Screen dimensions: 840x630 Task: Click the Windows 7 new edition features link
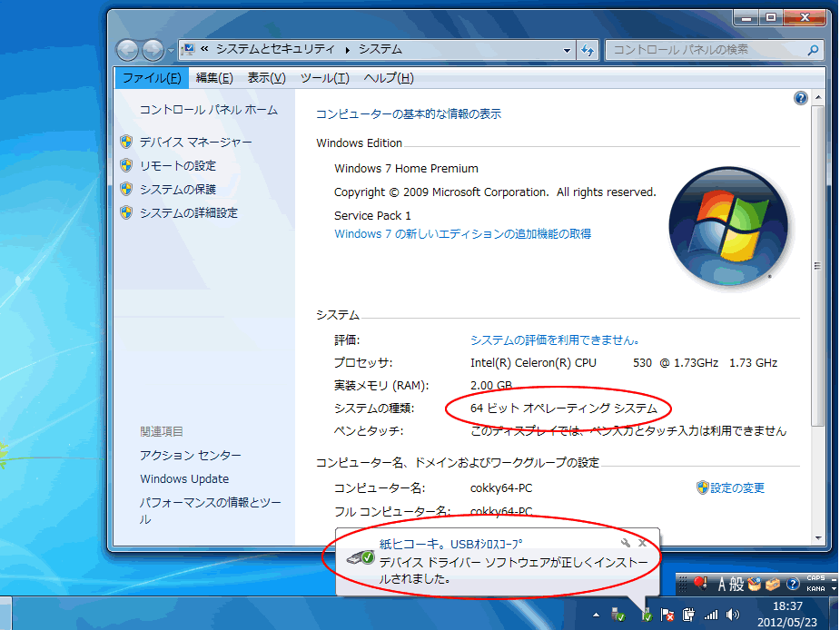click(x=462, y=234)
